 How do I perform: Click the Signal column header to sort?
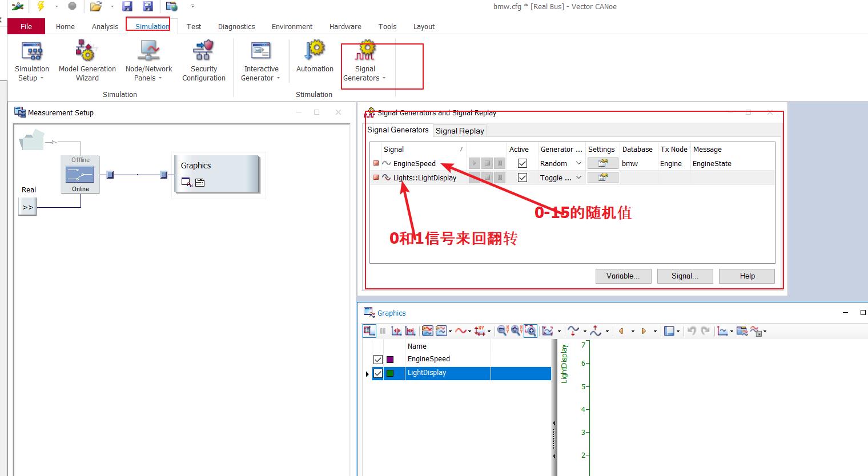(423, 149)
